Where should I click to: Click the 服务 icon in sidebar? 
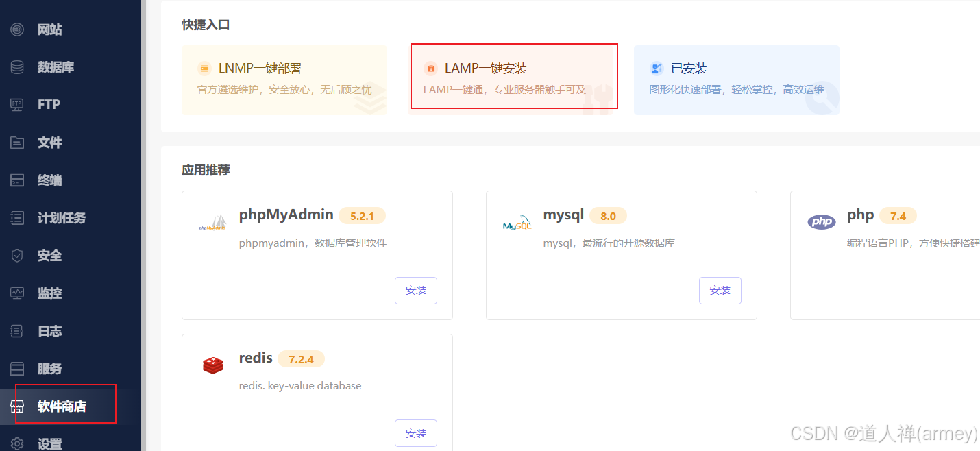pos(17,369)
